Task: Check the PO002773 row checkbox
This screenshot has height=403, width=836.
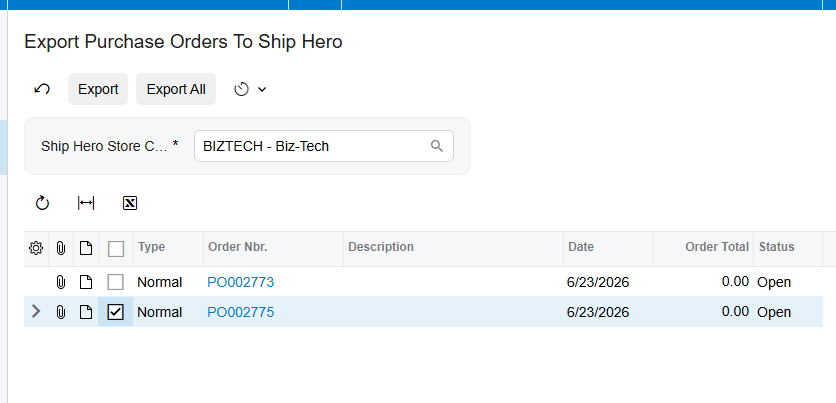Action: (x=116, y=282)
